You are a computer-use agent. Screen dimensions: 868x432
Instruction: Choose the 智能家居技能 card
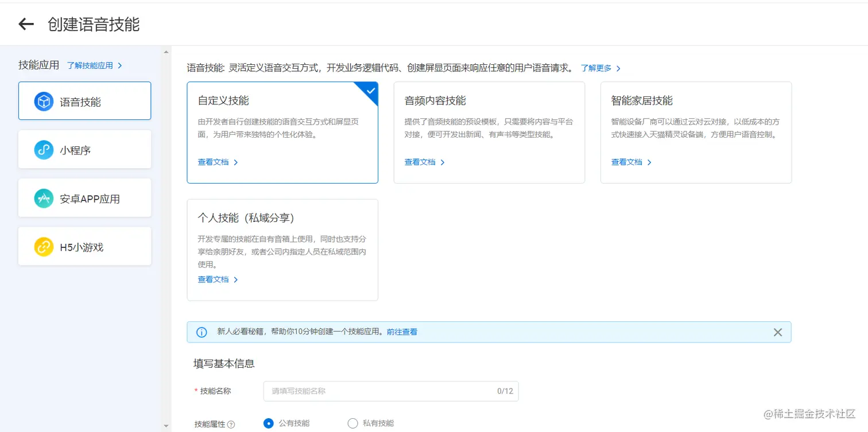[x=696, y=133]
